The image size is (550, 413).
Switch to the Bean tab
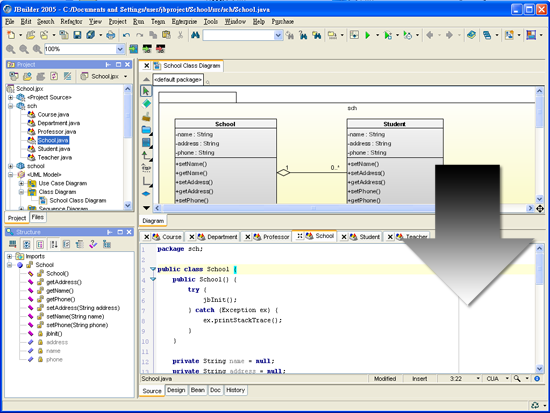point(198,390)
